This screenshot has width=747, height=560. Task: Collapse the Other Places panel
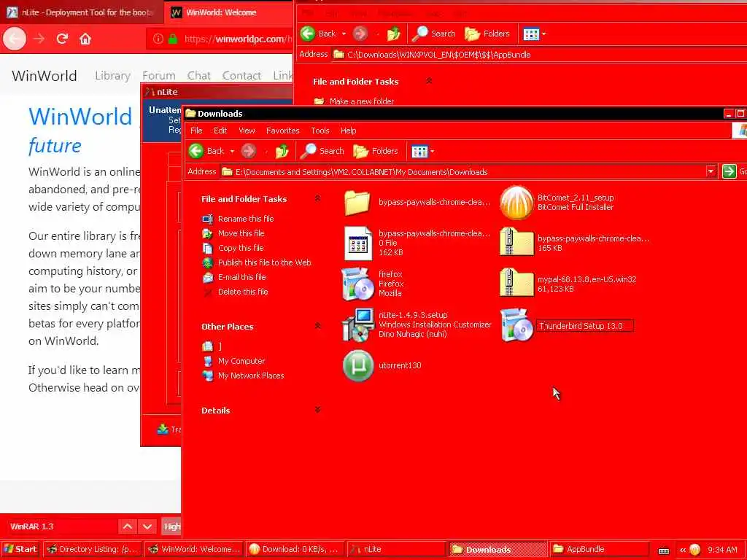click(x=318, y=326)
